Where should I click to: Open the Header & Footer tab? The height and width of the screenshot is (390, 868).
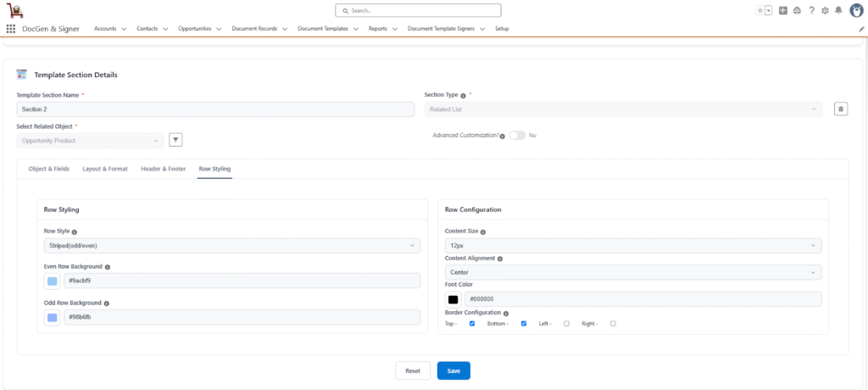point(163,169)
